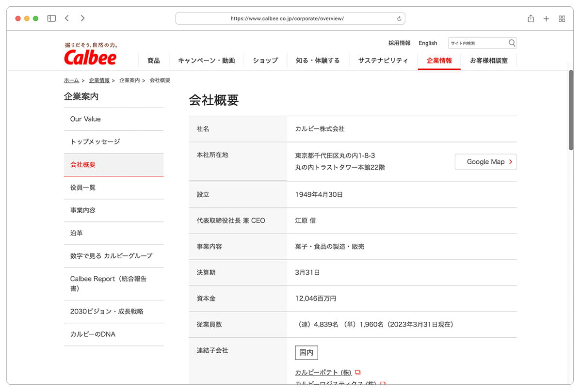Click the Share icon in the browser toolbar

click(530, 18)
